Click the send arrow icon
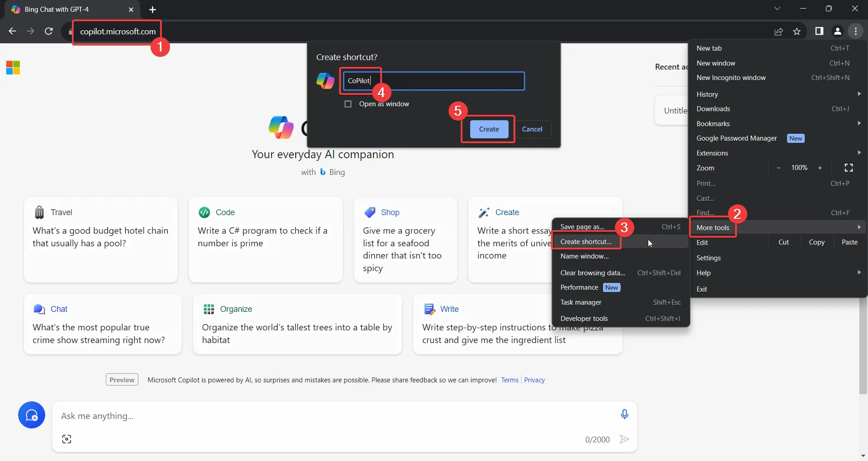Screen dimensions: 868x461 624,439
